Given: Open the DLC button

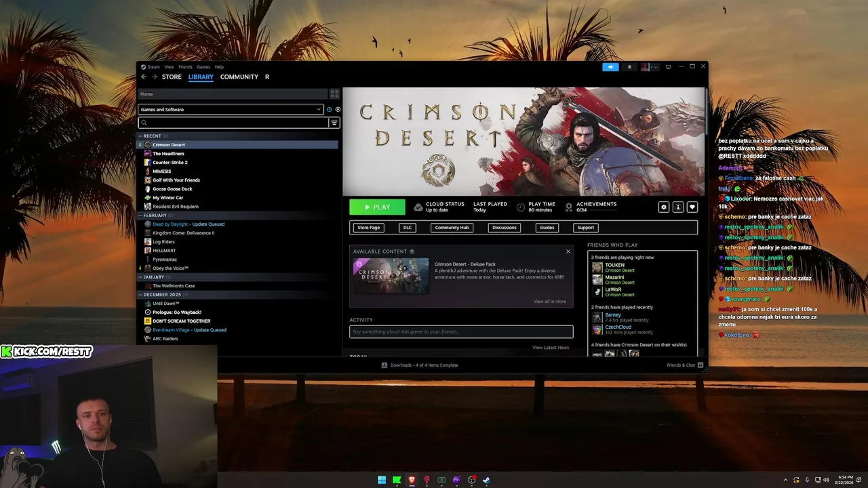Looking at the screenshot, I should (408, 228).
